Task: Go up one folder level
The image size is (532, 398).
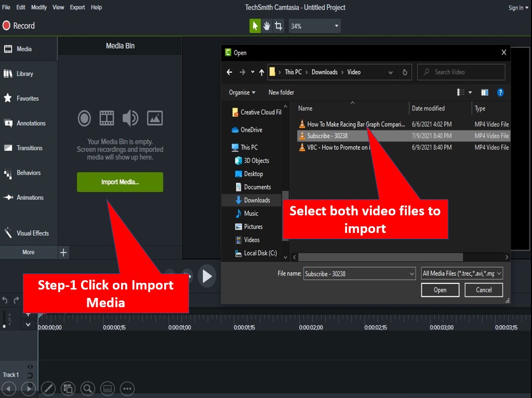Action: pos(262,72)
